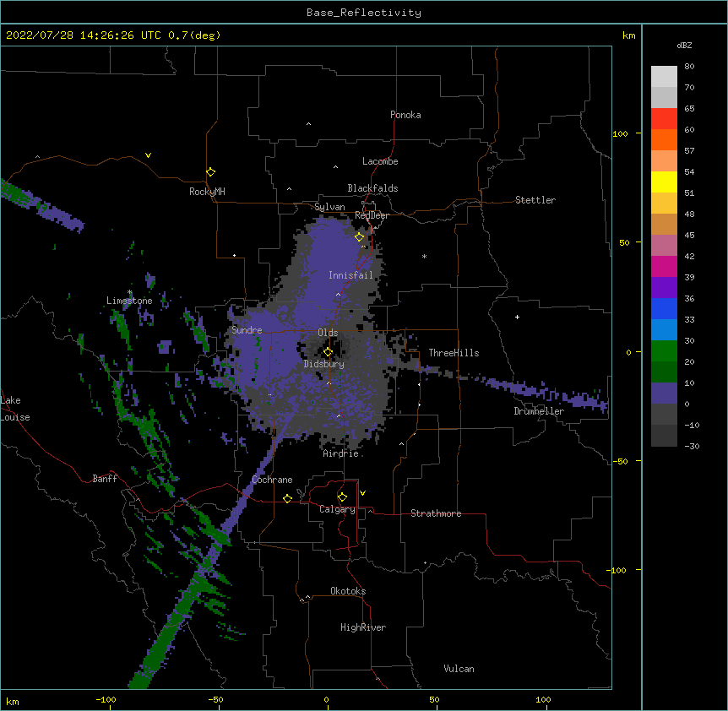Screen dimensions: 728x711
Task: Click the Vulcan label
Action: coord(459,669)
